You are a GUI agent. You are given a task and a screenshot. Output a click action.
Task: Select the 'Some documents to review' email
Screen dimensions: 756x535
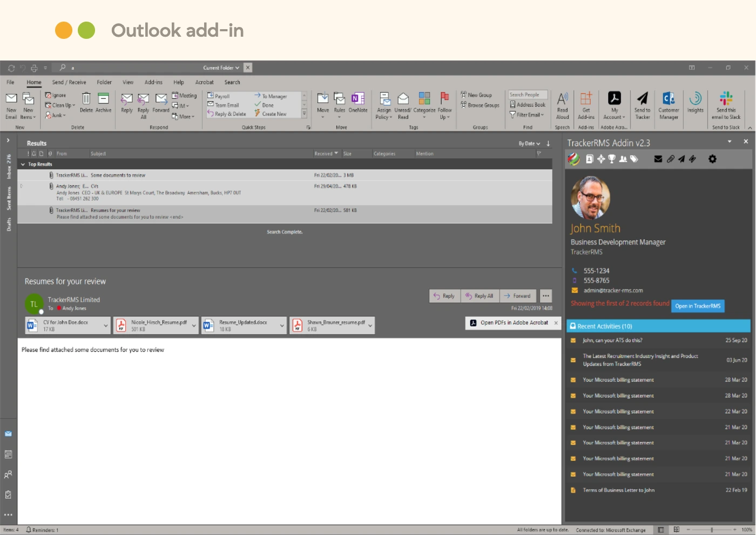point(285,175)
